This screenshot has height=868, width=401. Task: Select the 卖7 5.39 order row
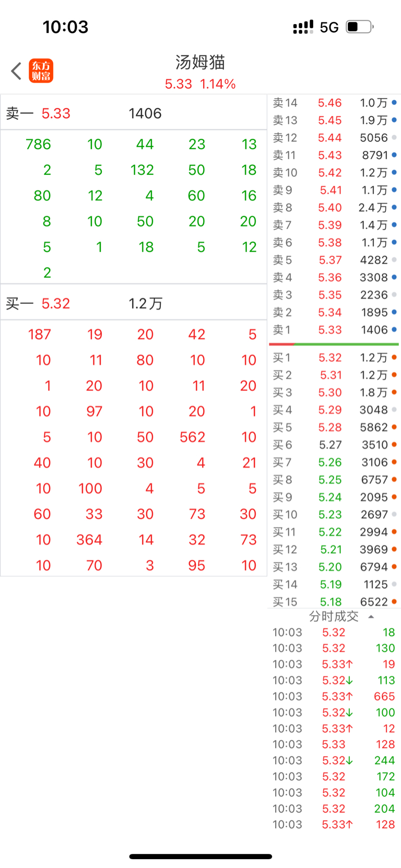coord(334,225)
